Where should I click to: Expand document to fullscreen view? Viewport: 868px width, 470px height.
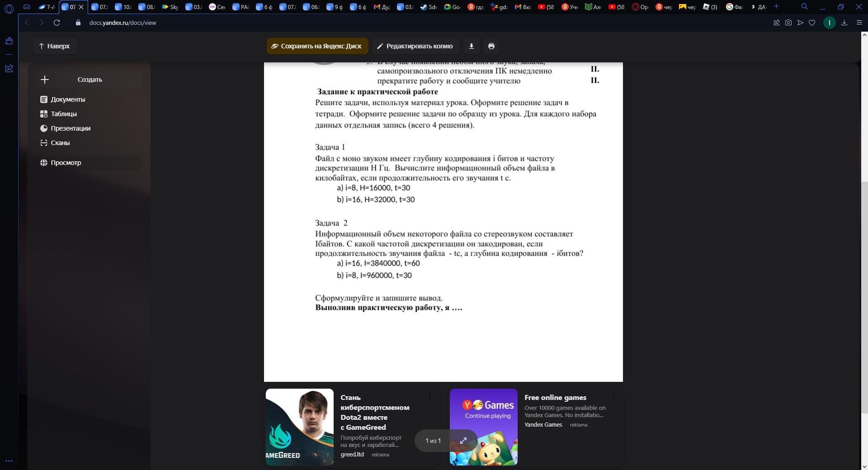463,441
